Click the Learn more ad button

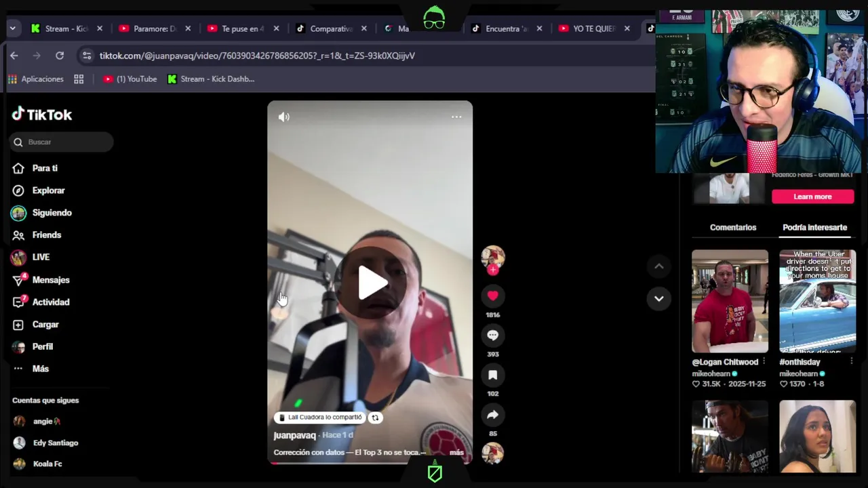[812, 197]
